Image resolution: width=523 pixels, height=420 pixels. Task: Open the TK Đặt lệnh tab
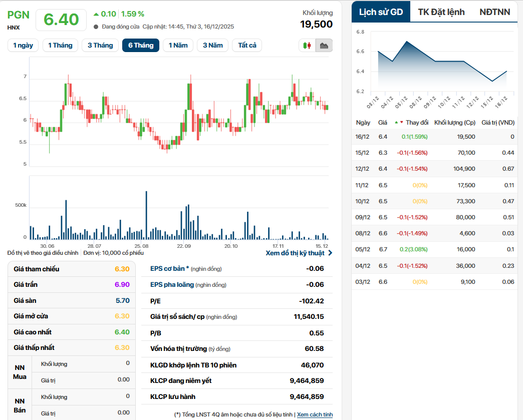[441, 12]
